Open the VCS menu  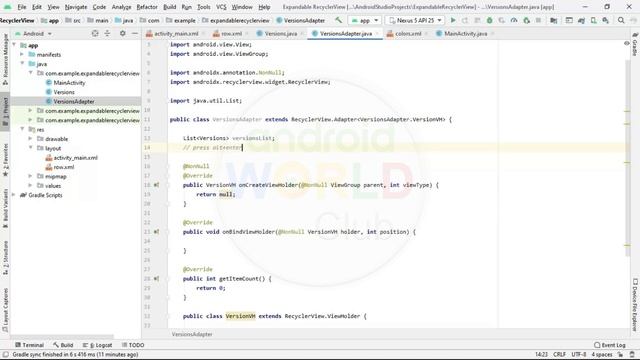(221, 7)
